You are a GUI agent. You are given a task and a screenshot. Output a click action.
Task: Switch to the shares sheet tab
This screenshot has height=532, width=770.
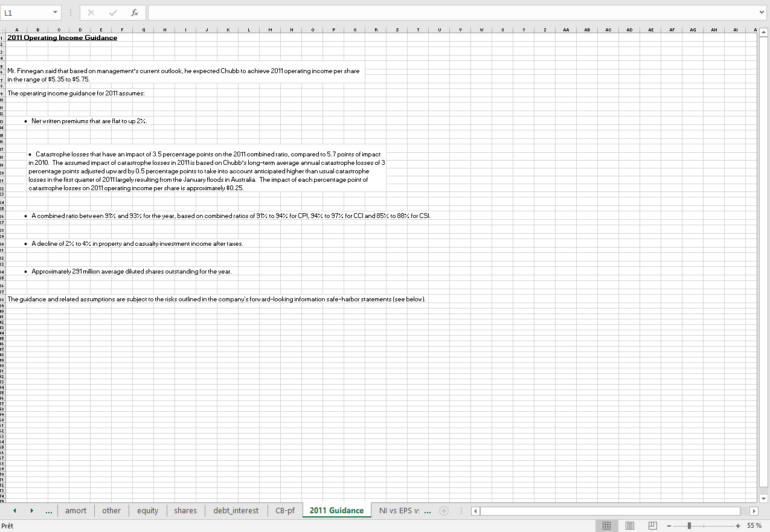tap(185, 511)
